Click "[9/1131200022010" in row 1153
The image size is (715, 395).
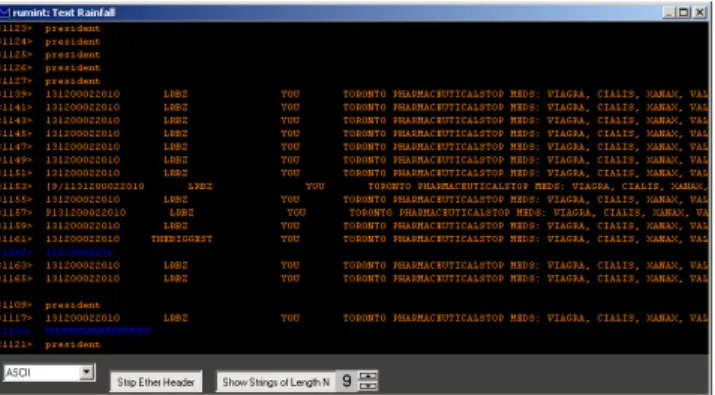coord(95,186)
